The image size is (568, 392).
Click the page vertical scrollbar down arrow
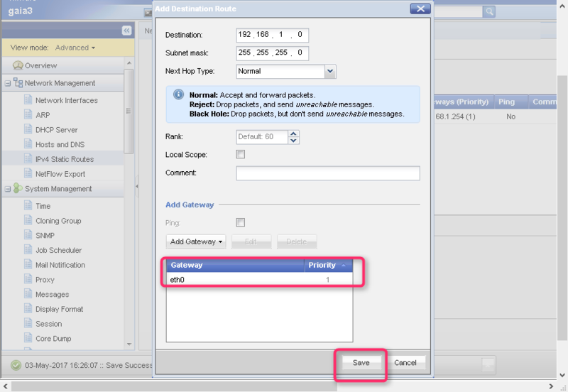pos(562,376)
